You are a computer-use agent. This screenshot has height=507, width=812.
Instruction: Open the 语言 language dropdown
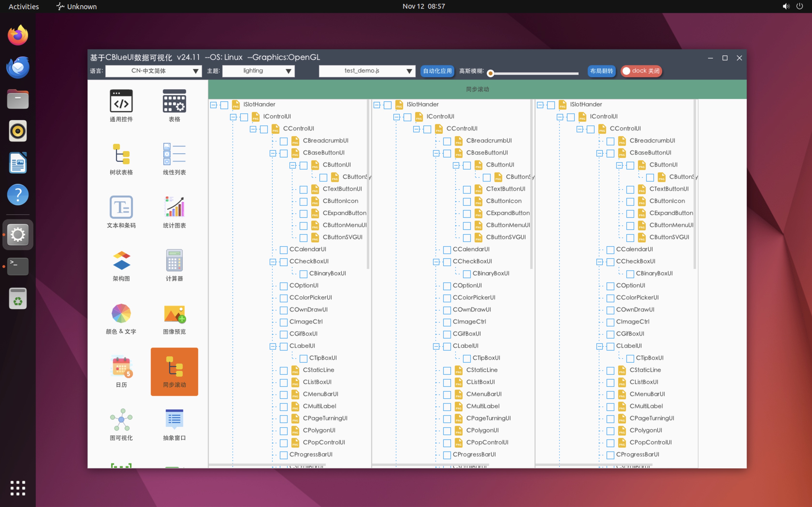tap(153, 71)
